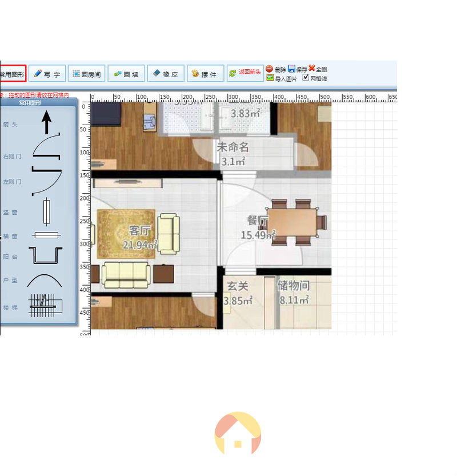Select the 画墙 draw wall tool

click(126, 74)
